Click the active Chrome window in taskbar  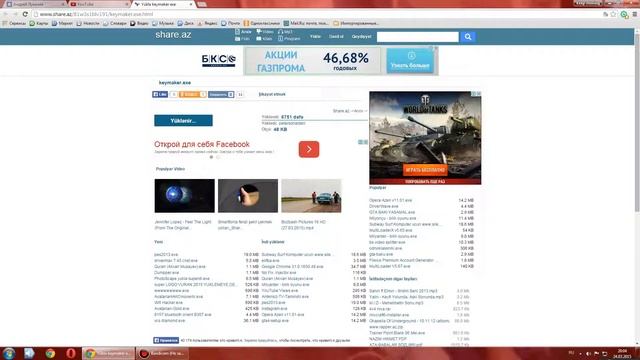(109, 353)
